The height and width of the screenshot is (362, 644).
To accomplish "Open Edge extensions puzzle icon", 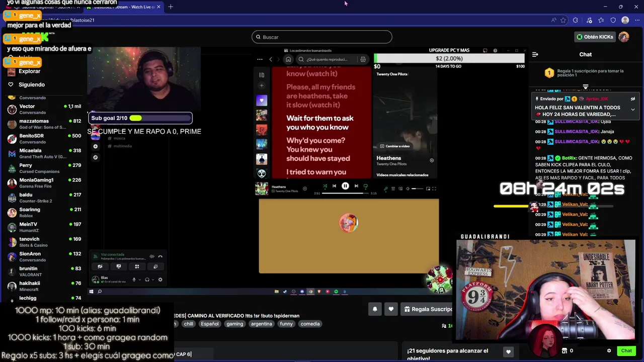I will click(576, 20).
